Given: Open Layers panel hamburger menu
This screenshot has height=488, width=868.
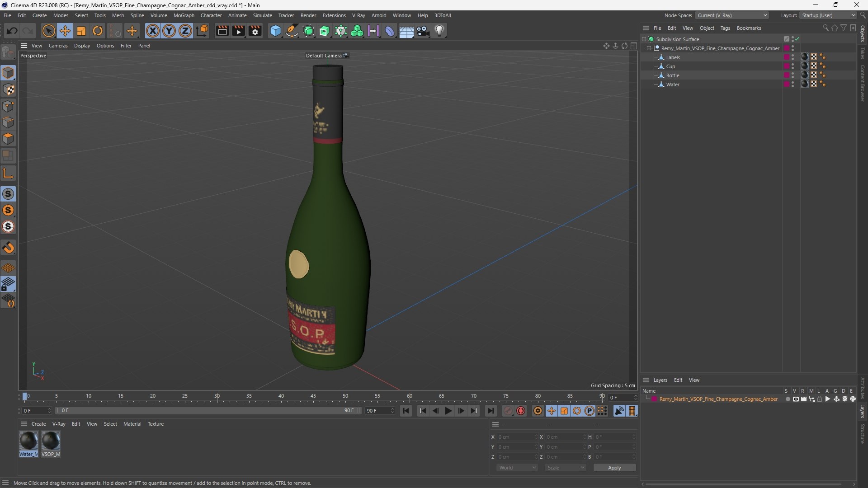Looking at the screenshot, I should click(x=646, y=380).
